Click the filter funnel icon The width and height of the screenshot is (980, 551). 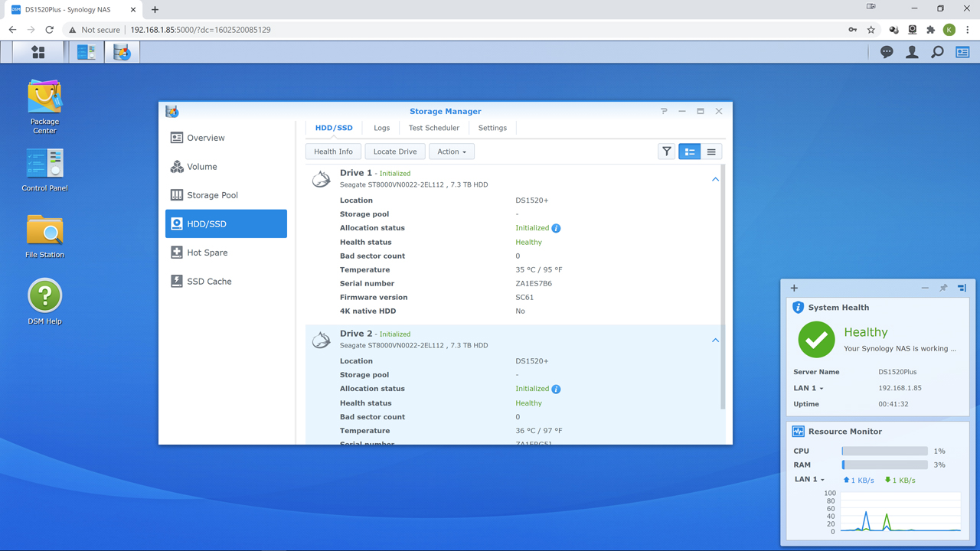click(x=667, y=152)
